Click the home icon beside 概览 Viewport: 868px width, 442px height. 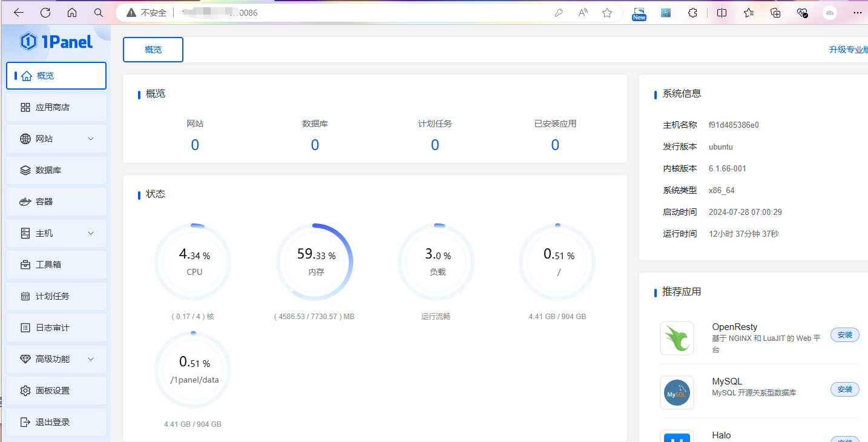point(26,76)
